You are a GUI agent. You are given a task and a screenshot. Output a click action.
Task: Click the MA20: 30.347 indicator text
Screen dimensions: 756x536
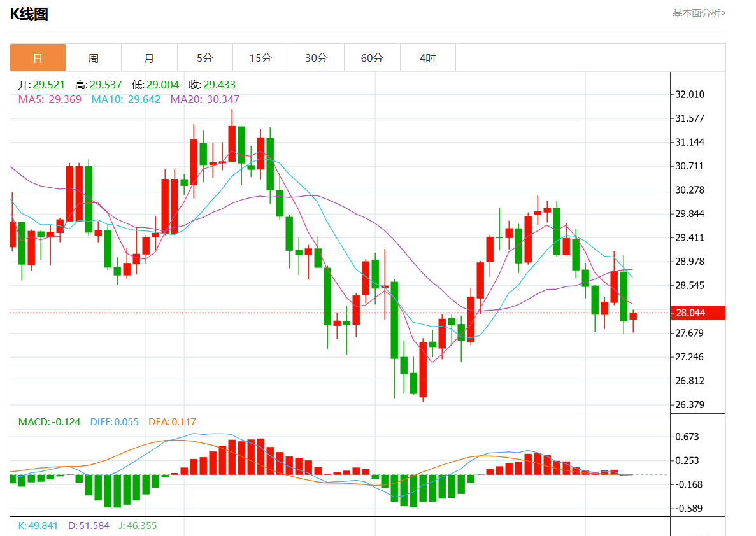(x=204, y=99)
